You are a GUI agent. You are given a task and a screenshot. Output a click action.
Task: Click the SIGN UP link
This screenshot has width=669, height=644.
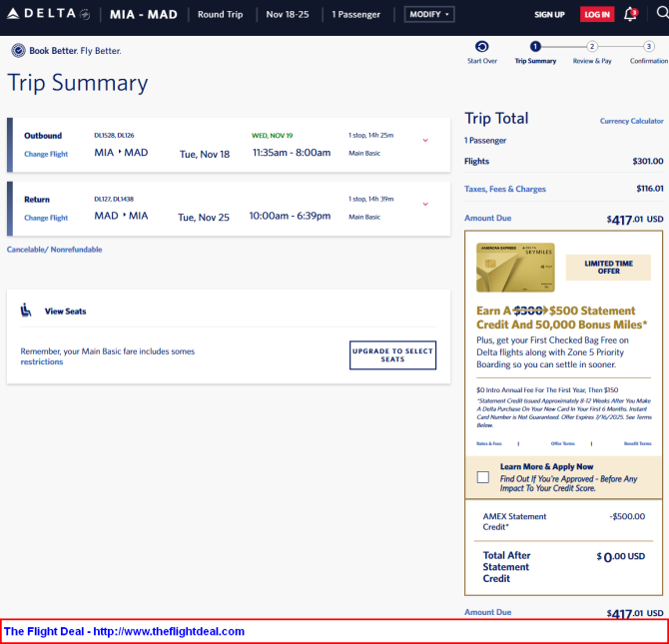click(x=549, y=15)
